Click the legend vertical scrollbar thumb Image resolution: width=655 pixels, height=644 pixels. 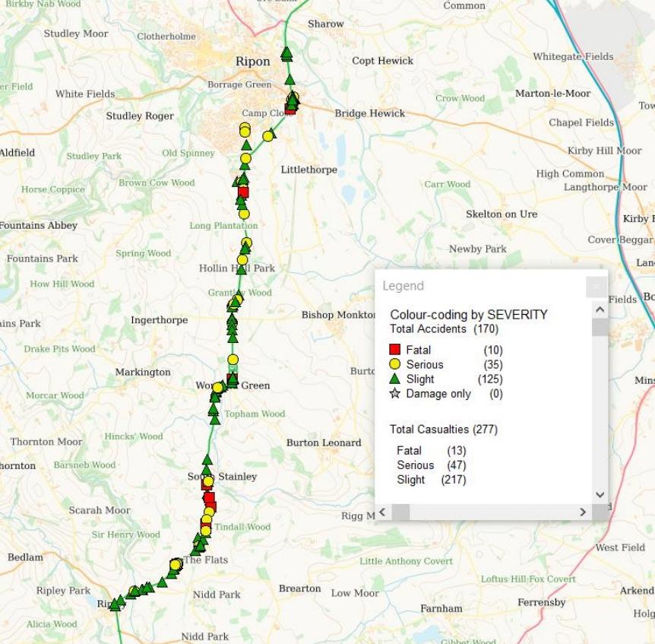600,327
